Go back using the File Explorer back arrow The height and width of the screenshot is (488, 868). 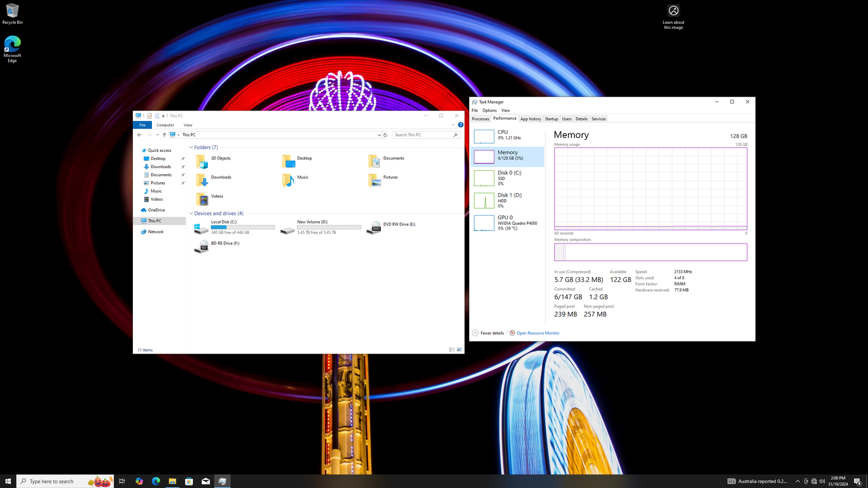[139, 135]
